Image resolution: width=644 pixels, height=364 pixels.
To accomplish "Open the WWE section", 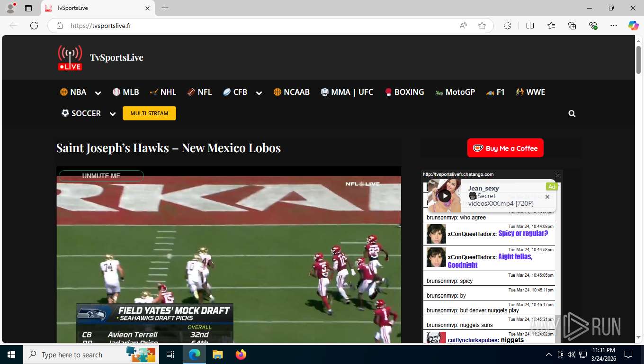I will click(x=530, y=92).
